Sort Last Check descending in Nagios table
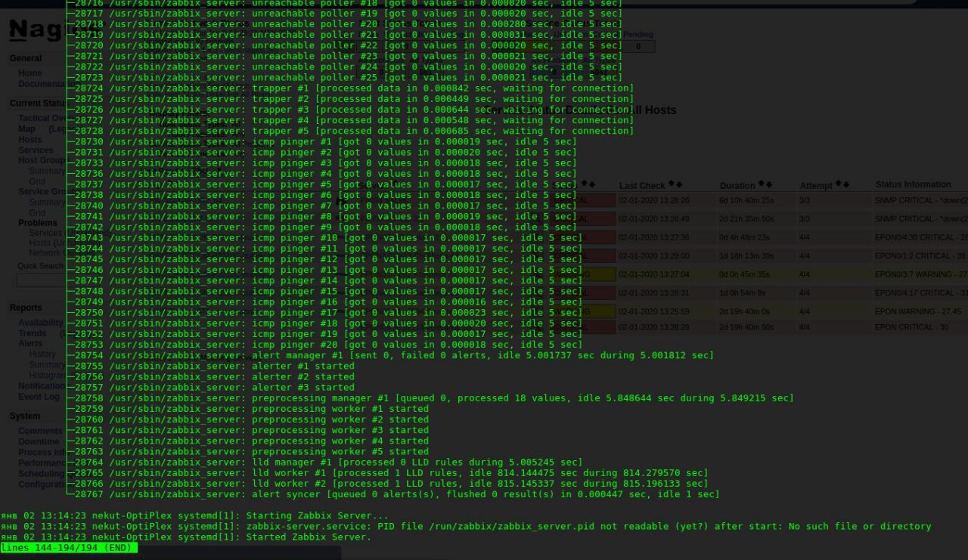This screenshot has height=560, width=968. pyautogui.click(x=679, y=185)
